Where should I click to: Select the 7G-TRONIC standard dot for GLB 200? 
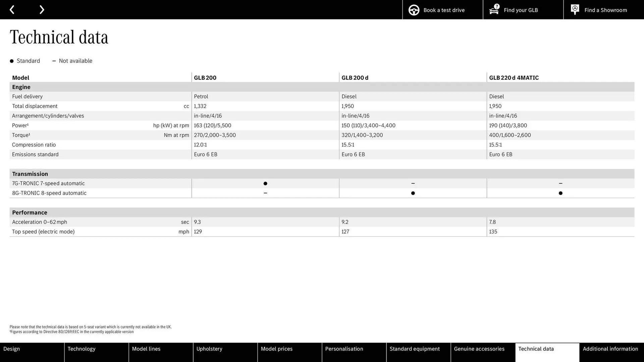pyautogui.click(x=265, y=183)
